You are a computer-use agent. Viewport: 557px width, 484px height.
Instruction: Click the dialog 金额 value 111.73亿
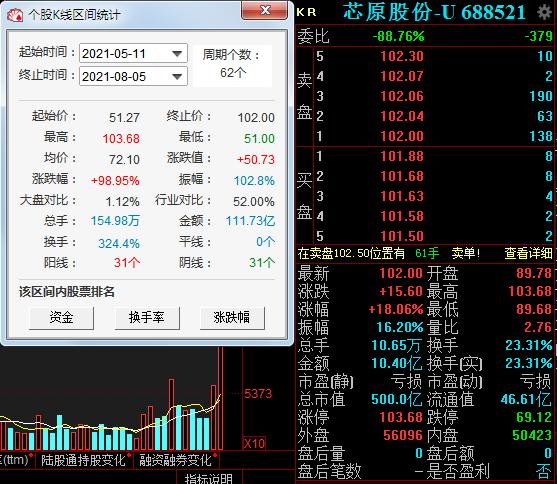(x=251, y=221)
